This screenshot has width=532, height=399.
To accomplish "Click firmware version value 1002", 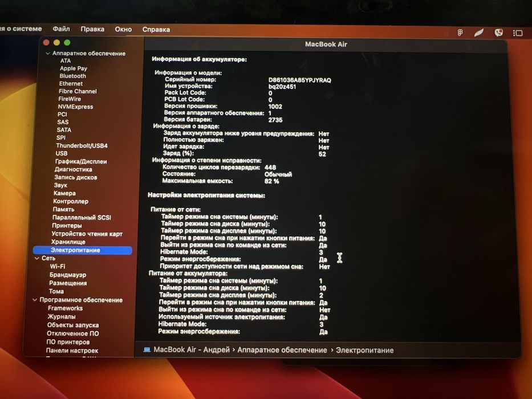I will (x=275, y=107).
